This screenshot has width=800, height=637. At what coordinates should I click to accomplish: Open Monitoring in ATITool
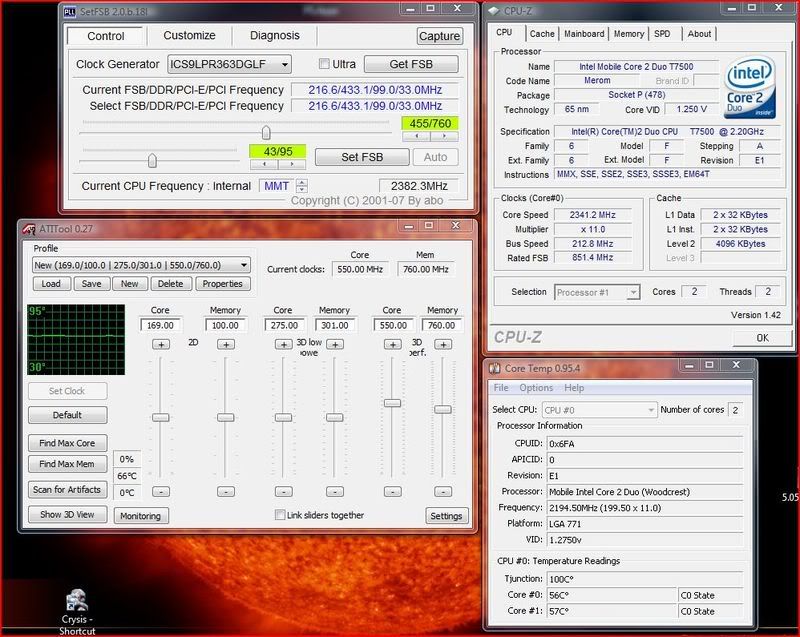pos(141,516)
